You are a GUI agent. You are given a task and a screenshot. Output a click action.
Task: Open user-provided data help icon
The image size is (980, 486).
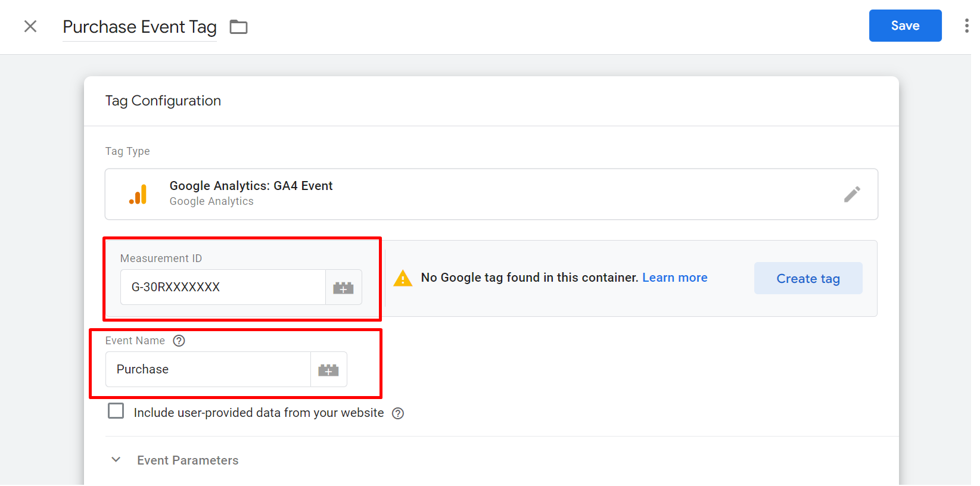coord(398,413)
